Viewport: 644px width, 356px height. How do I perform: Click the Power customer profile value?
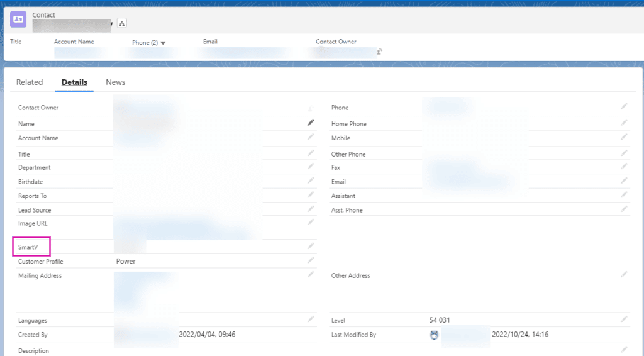click(x=126, y=261)
